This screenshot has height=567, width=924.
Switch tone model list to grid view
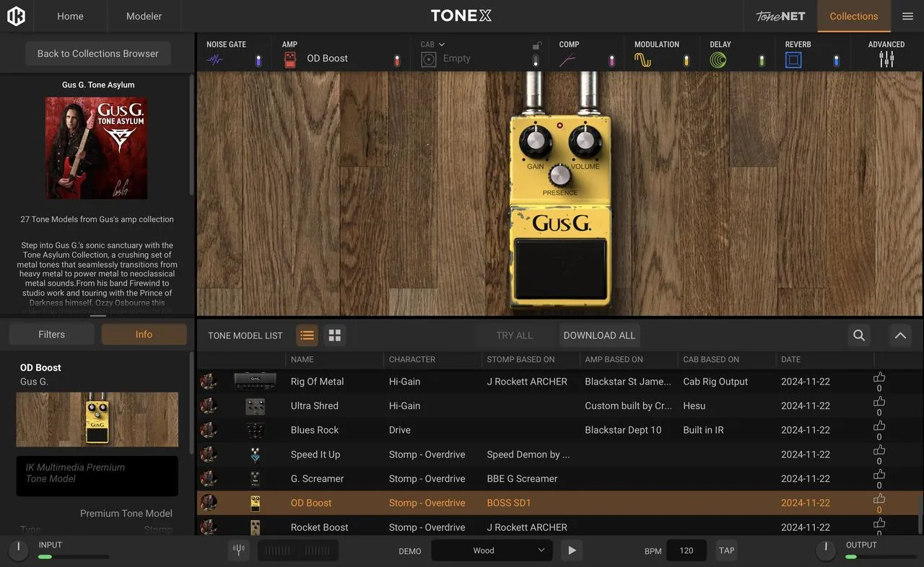(335, 335)
